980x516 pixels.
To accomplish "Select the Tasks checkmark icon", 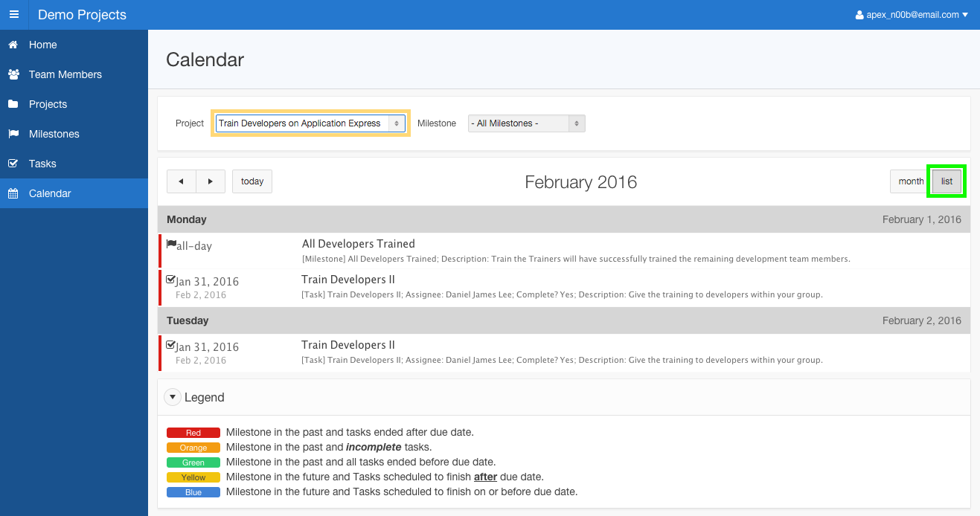I will [x=12, y=164].
